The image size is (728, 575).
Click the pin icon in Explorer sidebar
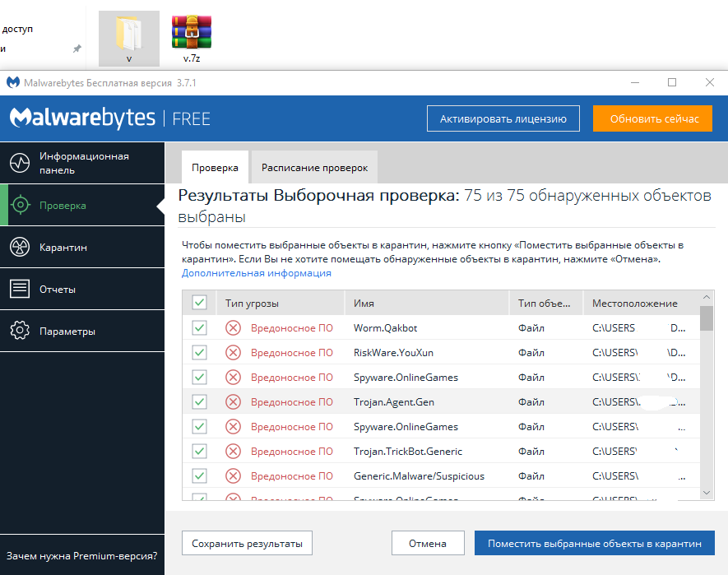point(77,49)
